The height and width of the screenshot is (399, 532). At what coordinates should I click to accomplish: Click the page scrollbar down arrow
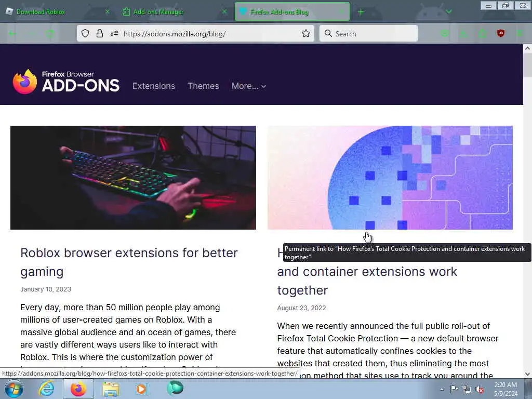click(527, 374)
